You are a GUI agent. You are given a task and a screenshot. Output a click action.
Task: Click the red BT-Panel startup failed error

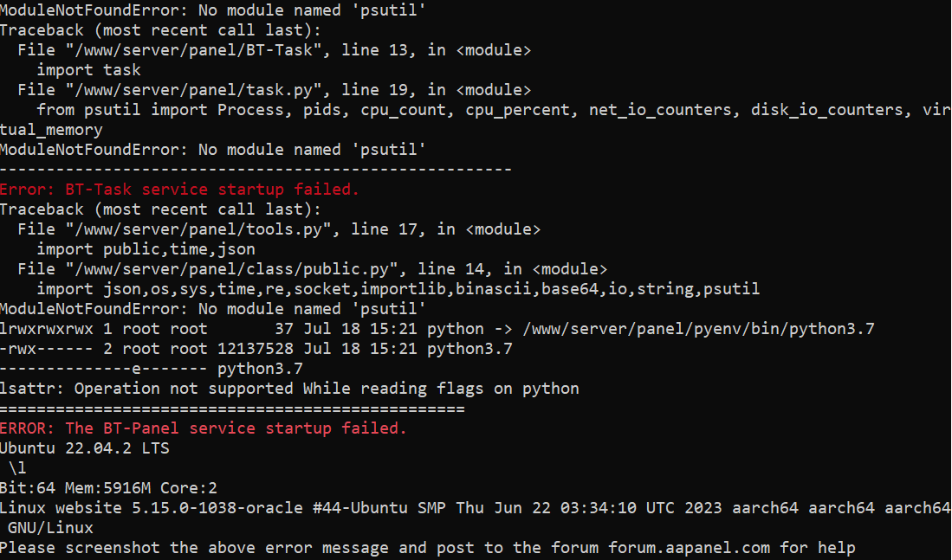[203, 428]
